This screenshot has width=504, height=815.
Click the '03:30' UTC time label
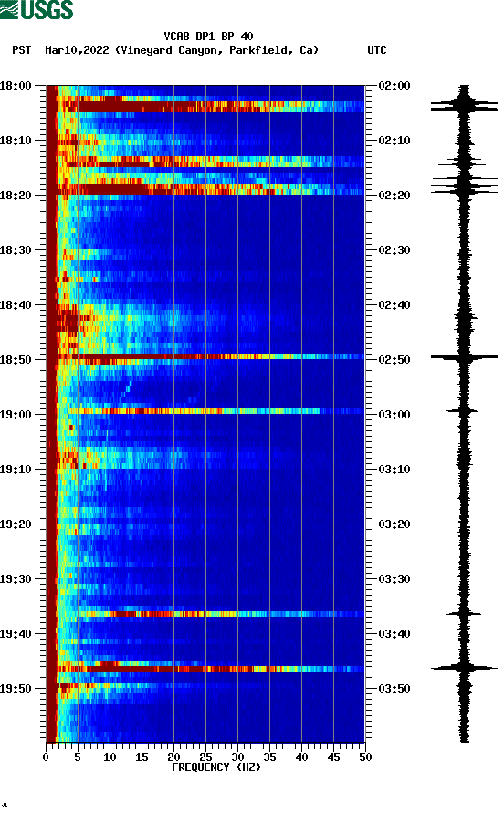coord(394,579)
